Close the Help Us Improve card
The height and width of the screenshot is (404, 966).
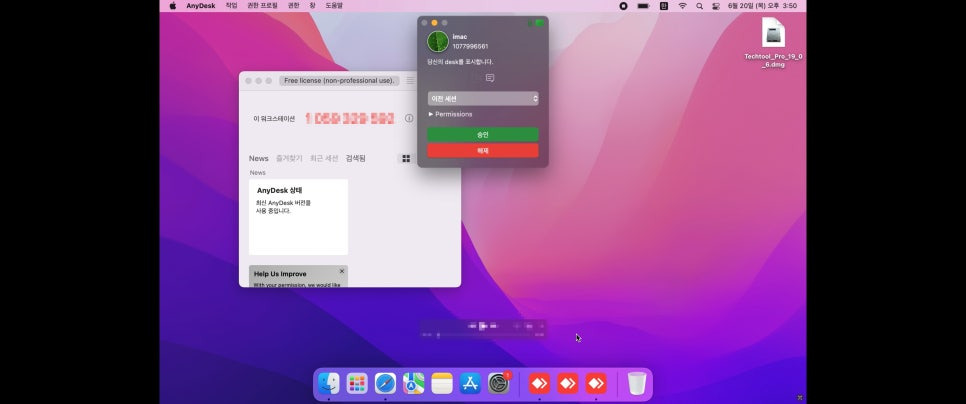pos(342,271)
